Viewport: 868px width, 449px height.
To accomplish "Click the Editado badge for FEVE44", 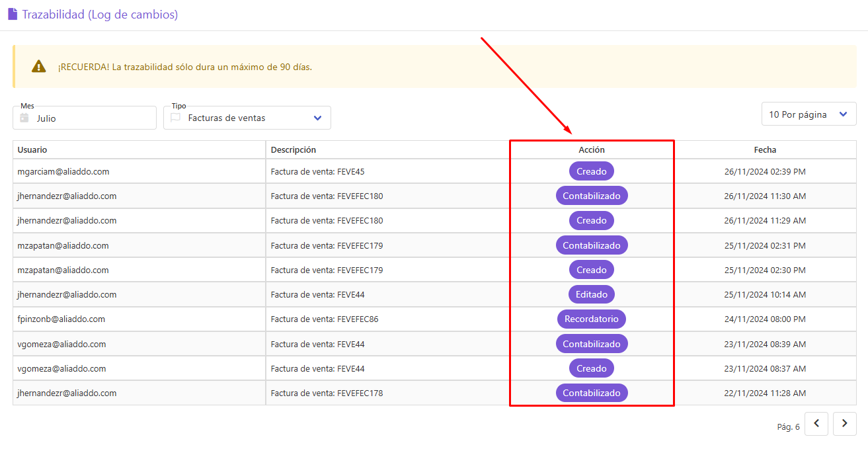I will click(592, 294).
